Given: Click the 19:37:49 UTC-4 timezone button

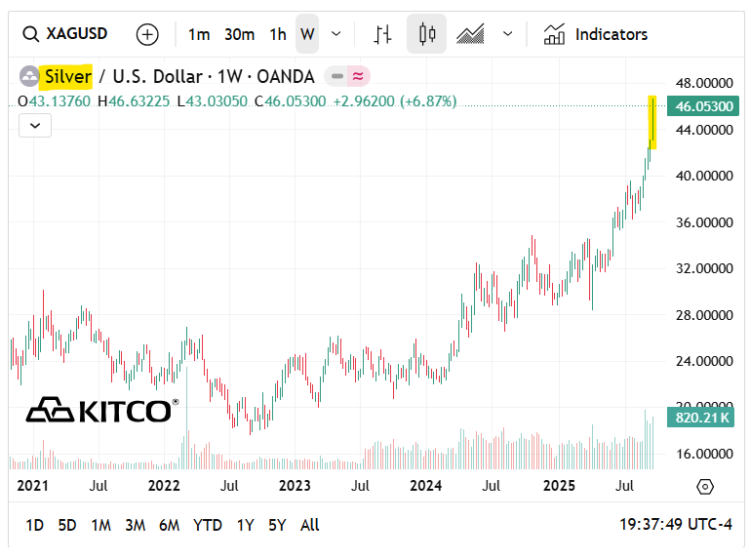Looking at the screenshot, I should [675, 525].
